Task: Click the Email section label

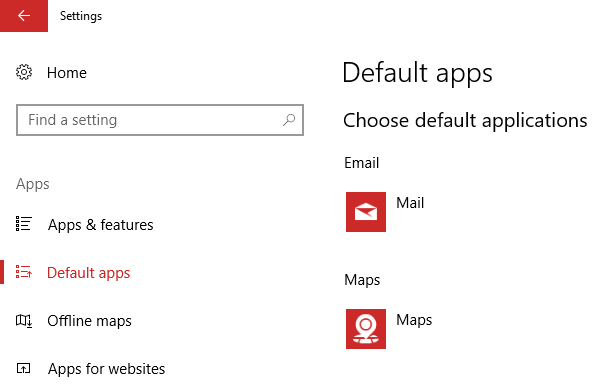Action: point(362,163)
